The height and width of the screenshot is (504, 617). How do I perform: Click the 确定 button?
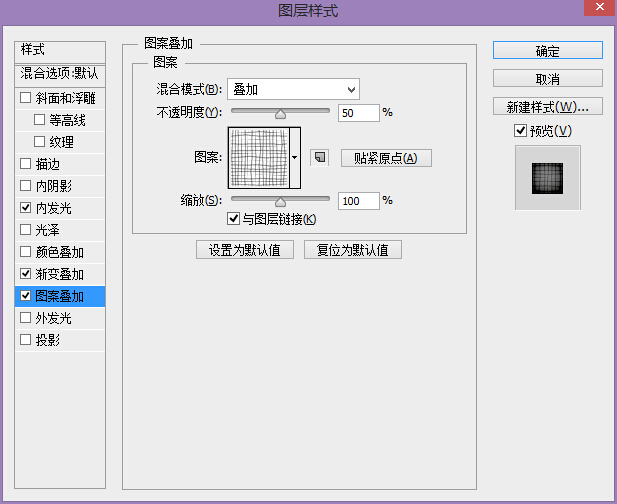(548, 51)
